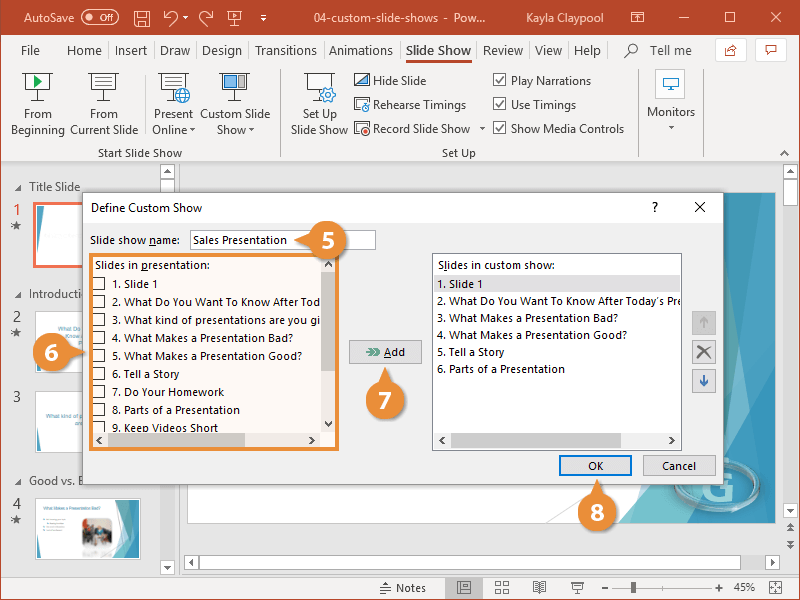Move 'Tell a Story' down in custom show
Image resolution: width=800 pixels, height=600 pixels.
coord(704,381)
